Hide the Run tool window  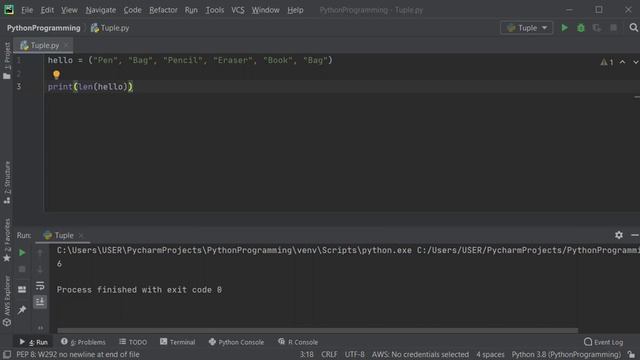click(x=635, y=235)
